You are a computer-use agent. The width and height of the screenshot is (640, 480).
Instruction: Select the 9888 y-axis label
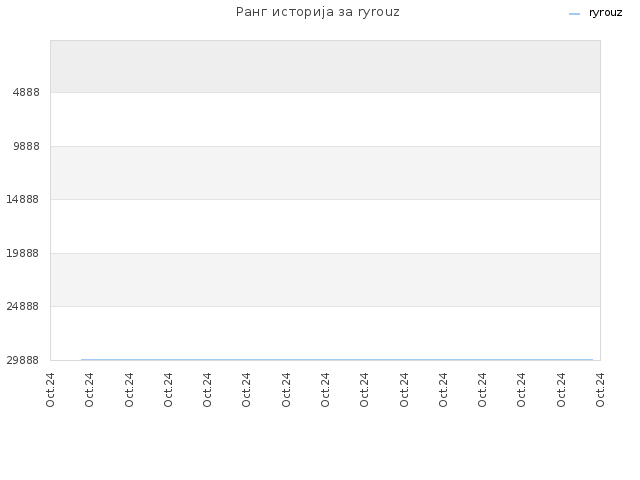(x=26, y=146)
